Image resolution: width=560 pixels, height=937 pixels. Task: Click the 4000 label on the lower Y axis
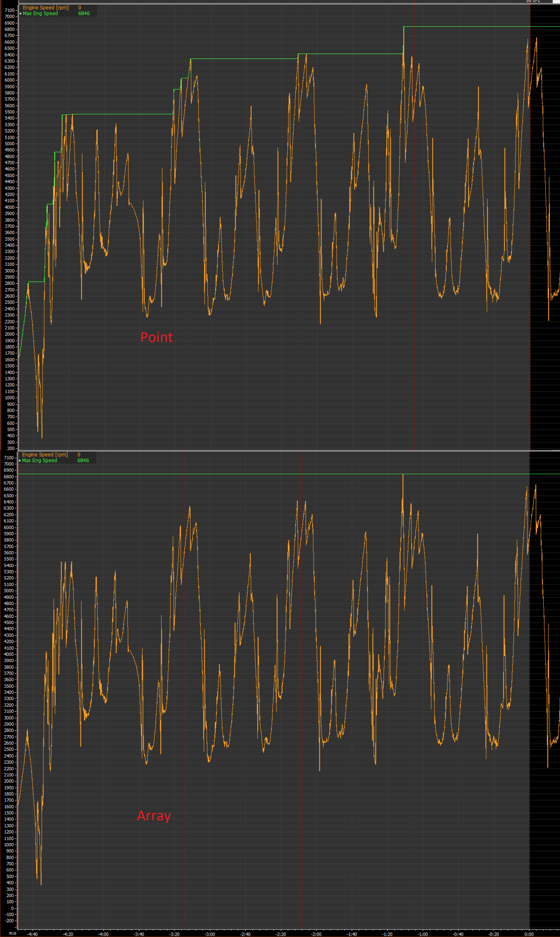pyautogui.click(x=9, y=654)
